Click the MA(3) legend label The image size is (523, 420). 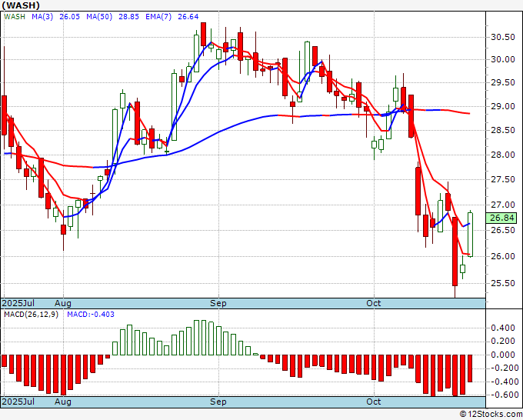(42, 17)
